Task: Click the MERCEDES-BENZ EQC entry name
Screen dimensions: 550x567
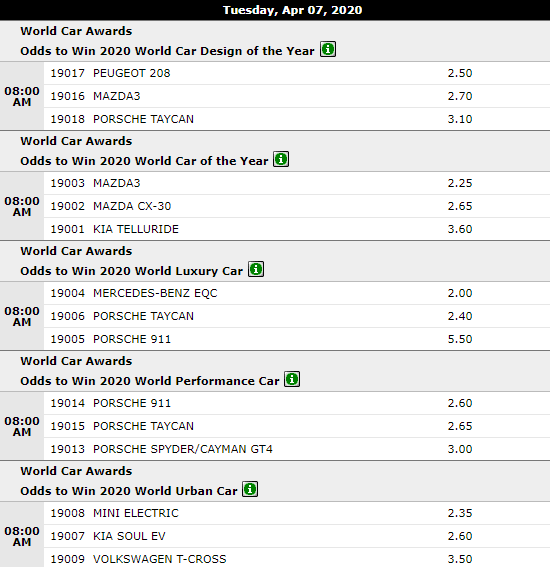Action: 155,293
